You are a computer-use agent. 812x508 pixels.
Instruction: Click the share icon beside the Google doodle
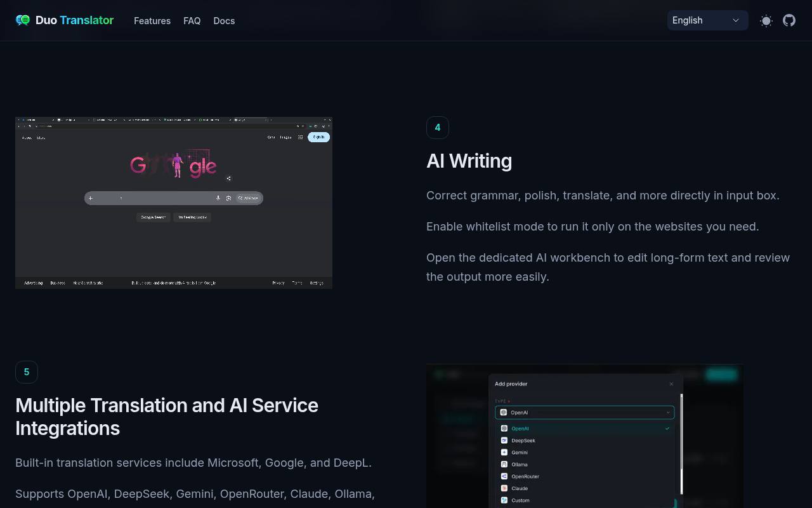coord(228,178)
